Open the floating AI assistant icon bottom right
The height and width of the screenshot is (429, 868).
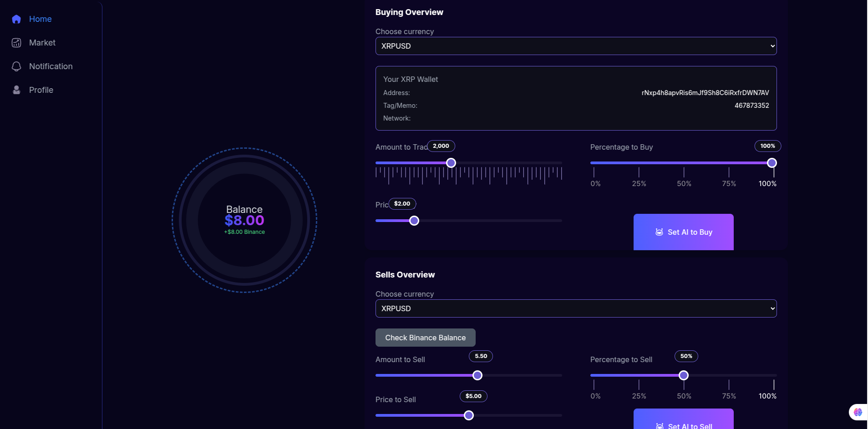pyautogui.click(x=858, y=412)
